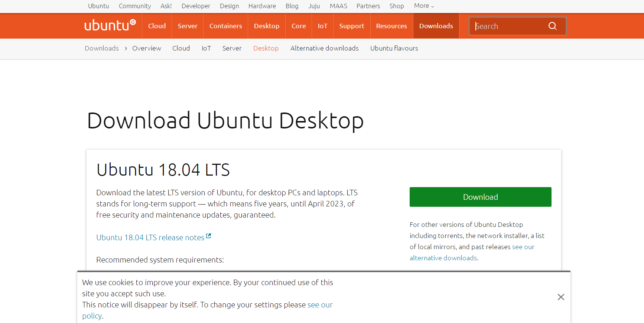Go to Cloud in the sub-navigation
This screenshot has height=323, width=644.
point(181,48)
